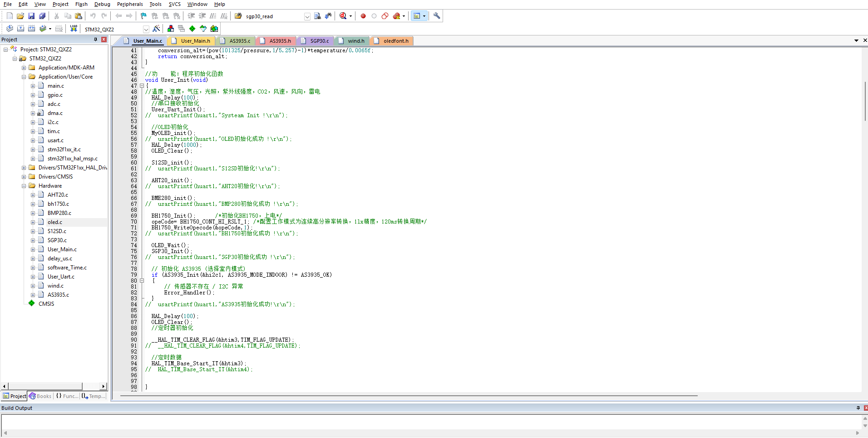Insert a bookmark flag

tap(144, 16)
